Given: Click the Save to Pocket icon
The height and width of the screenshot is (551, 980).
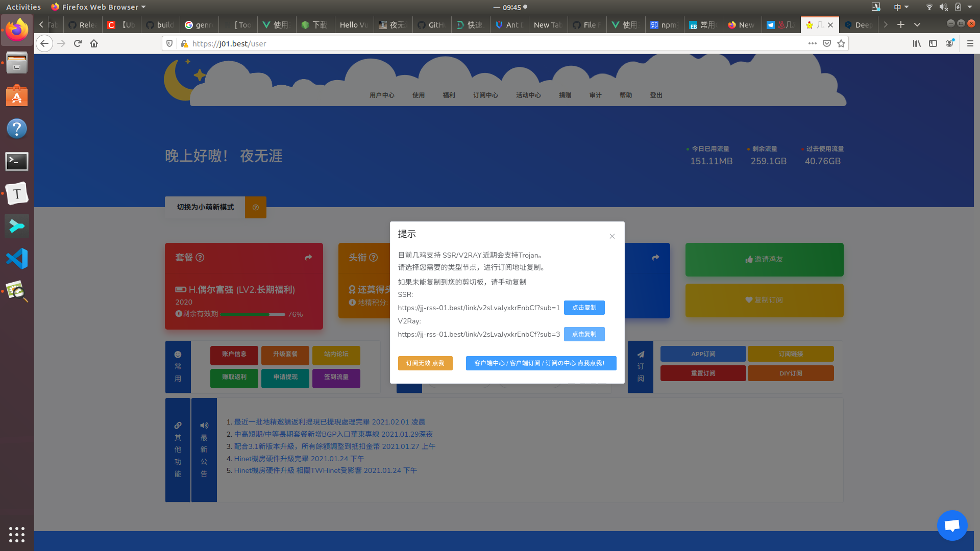Looking at the screenshot, I should (x=827, y=43).
